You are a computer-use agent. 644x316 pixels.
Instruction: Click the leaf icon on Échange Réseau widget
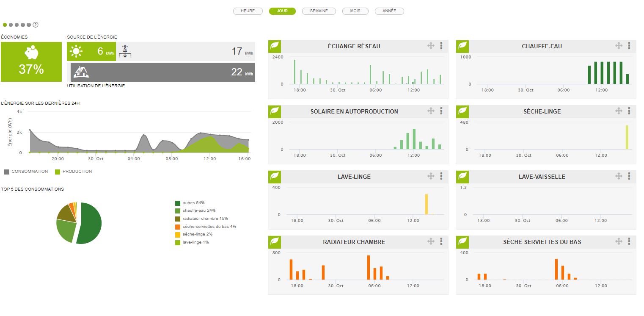coord(275,46)
